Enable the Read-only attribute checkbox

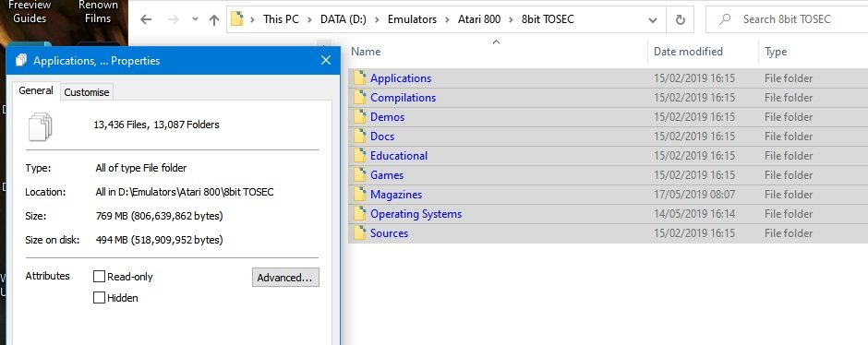click(x=99, y=277)
